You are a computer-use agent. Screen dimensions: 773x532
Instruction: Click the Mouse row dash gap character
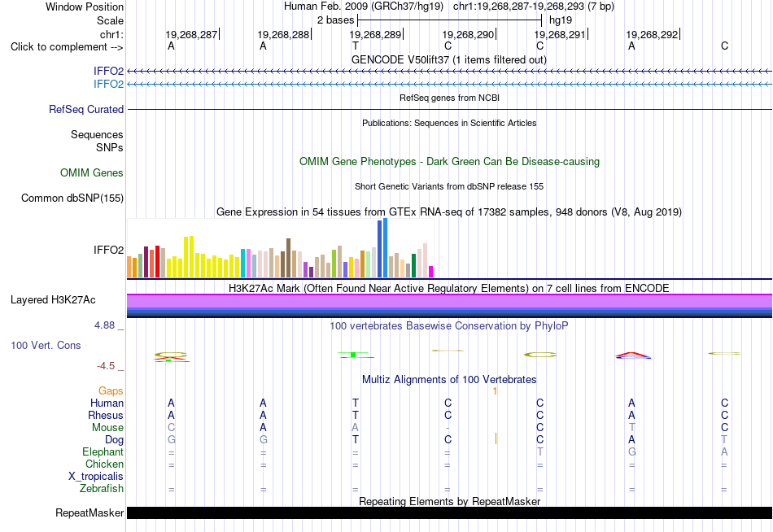[448, 428]
